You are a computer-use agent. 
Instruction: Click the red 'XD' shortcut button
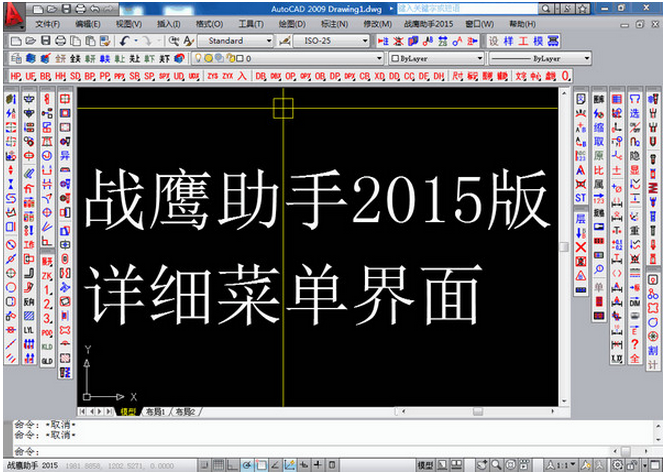click(x=379, y=76)
